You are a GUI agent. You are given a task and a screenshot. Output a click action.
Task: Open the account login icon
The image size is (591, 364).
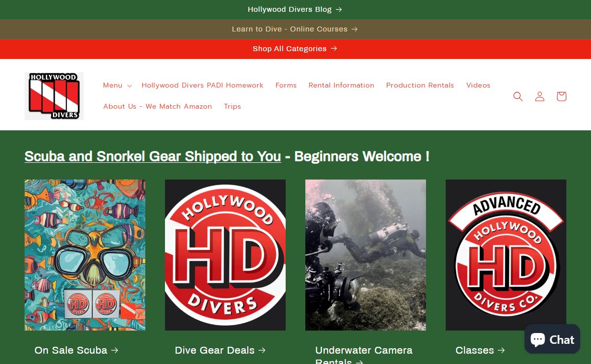[x=540, y=96]
